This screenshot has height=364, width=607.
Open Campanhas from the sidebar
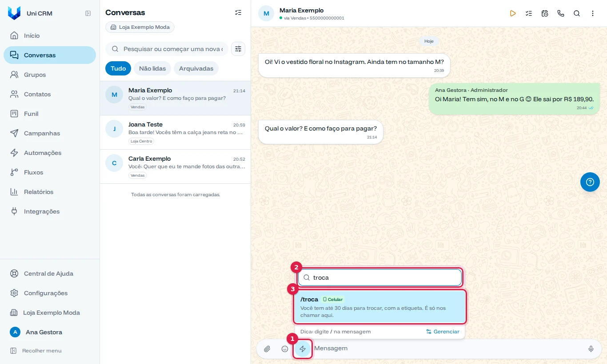50,133
